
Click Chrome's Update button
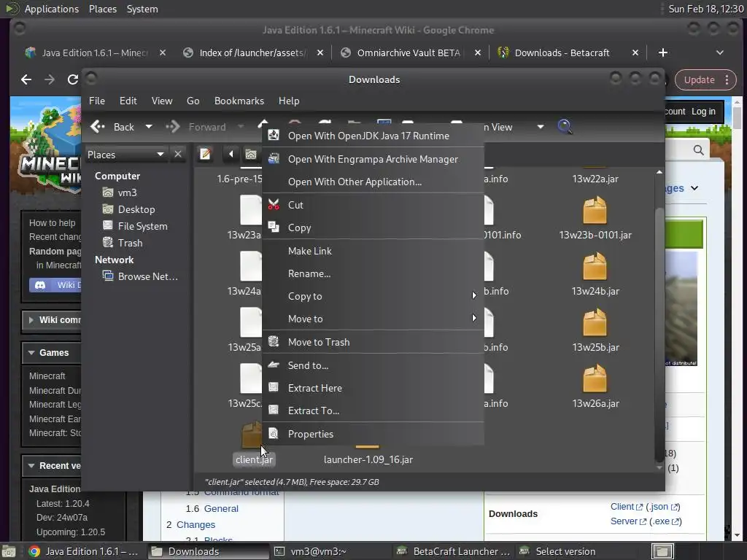click(x=705, y=80)
